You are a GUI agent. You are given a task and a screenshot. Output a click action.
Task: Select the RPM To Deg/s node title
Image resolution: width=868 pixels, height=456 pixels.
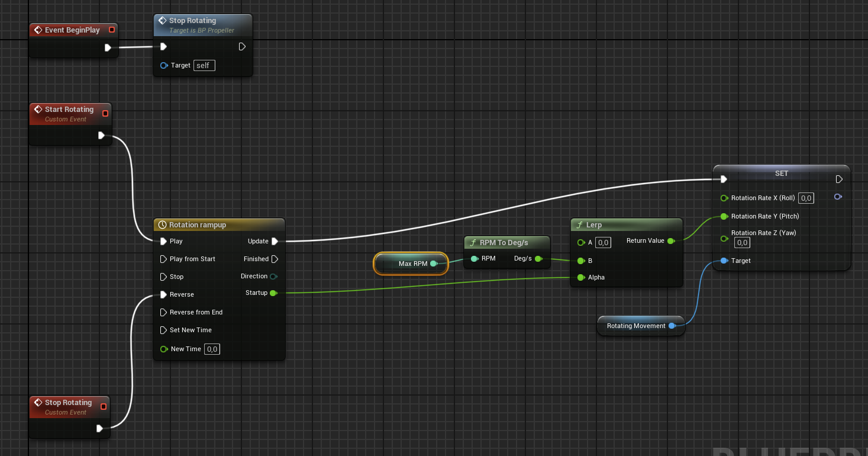504,243
